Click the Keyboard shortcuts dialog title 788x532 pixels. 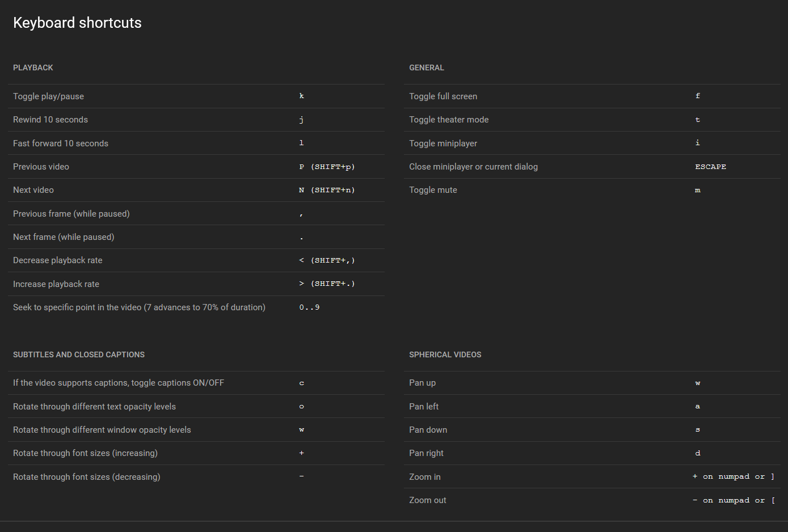coord(77,23)
